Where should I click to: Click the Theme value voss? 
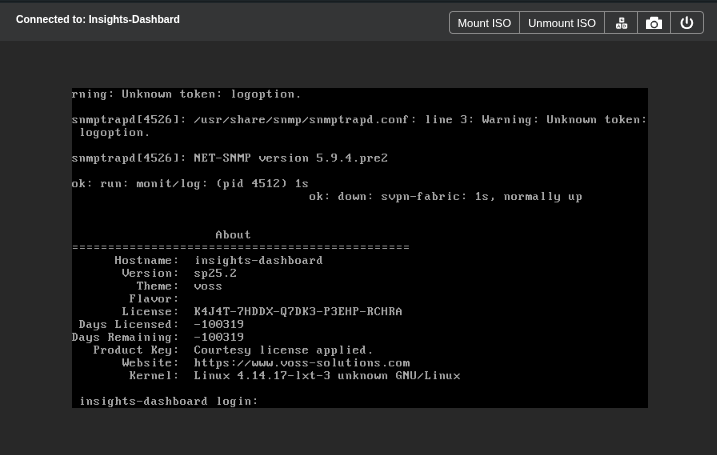click(x=208, y=286)
